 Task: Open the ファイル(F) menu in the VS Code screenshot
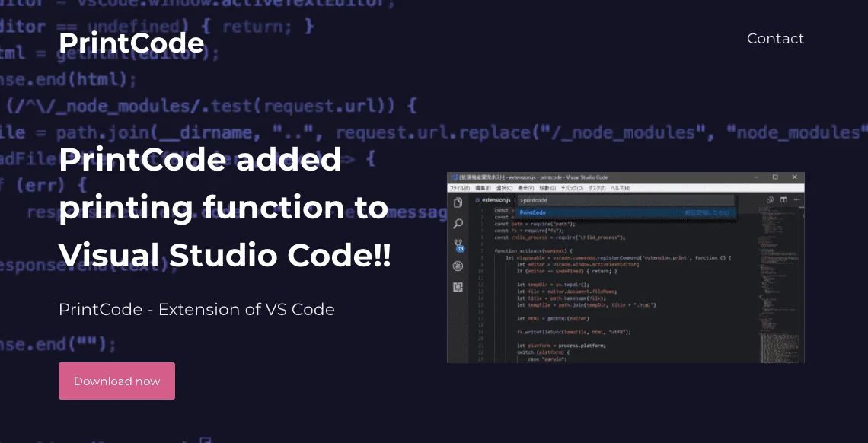tap(459, 188)
